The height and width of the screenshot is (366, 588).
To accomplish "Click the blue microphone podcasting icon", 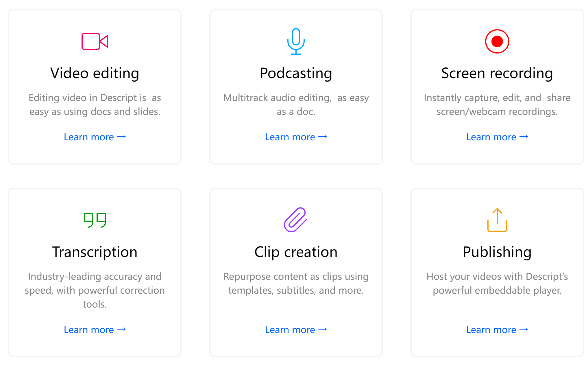I will click(296, 41).
